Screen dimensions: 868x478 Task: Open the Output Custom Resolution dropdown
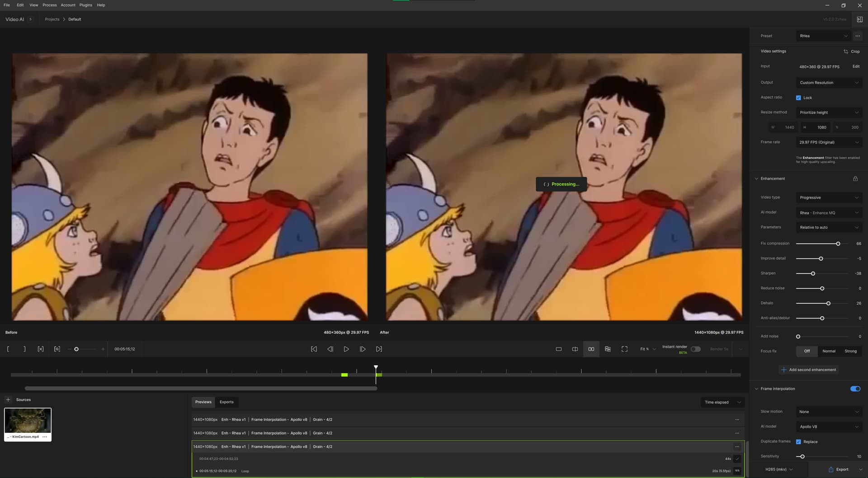[x=829, y=83]
